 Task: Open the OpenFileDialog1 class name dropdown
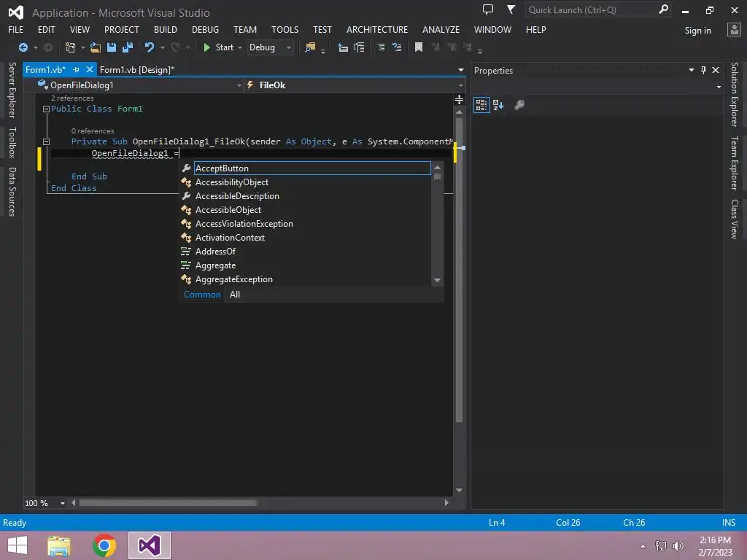point(239,85)
